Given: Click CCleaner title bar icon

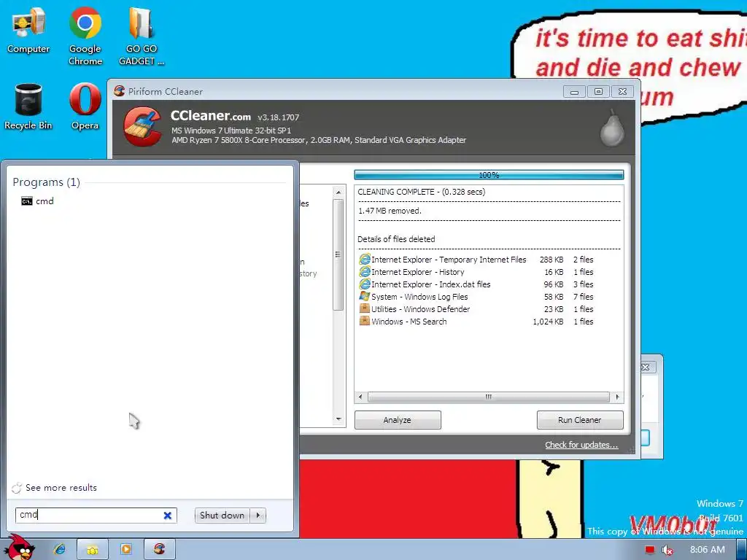Looking at the screenshot, I should click(120, 91).
